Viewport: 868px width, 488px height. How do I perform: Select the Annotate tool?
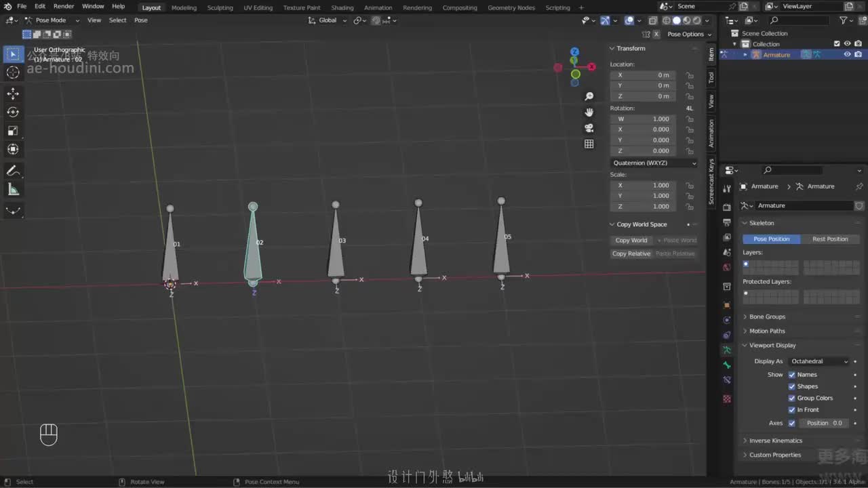pos(13,171)
